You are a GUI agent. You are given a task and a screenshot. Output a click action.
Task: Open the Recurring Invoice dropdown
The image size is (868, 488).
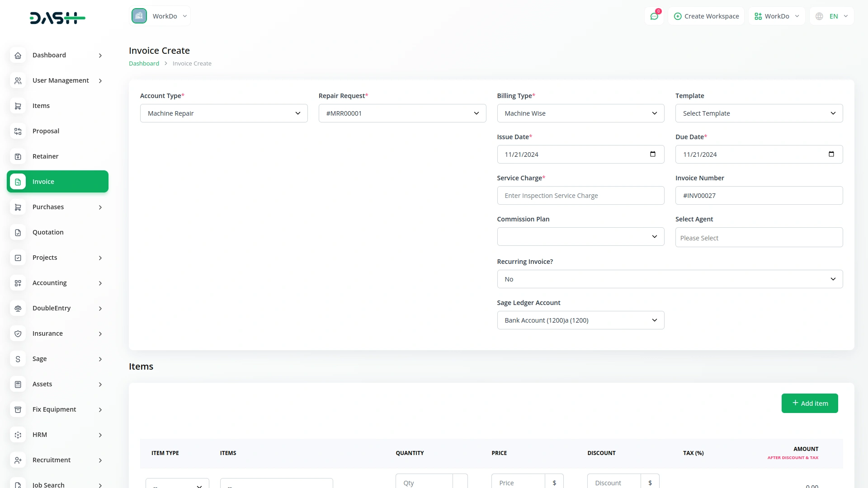point(670,279)
